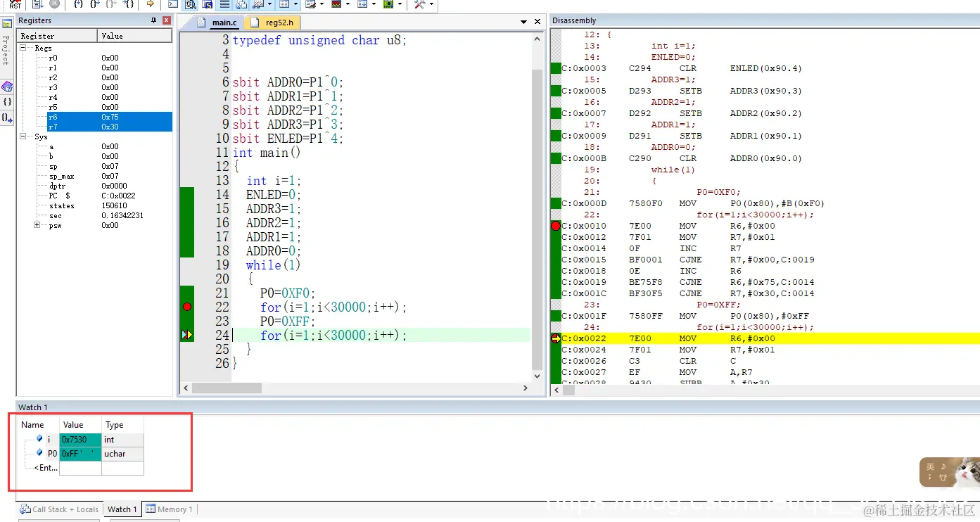Open Analysis windows dropdown arrow

[346, 4]
